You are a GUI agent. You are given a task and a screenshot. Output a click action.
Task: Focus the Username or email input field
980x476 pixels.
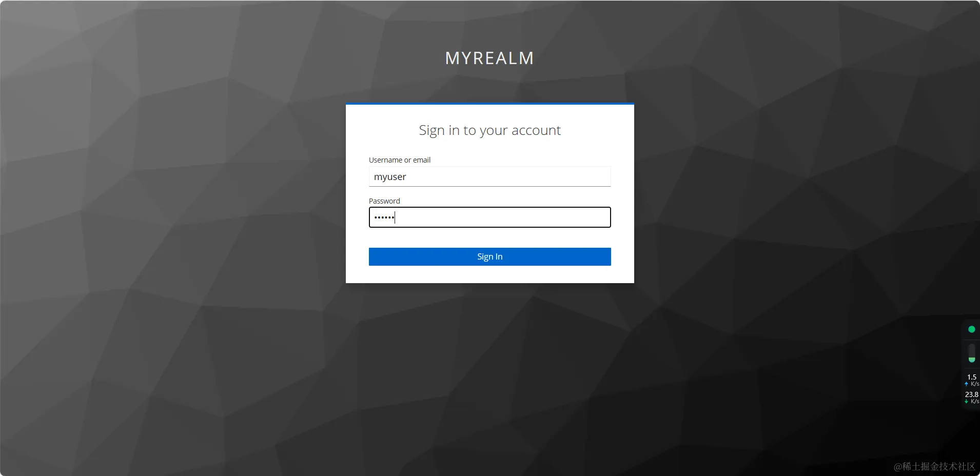(489, 176)
